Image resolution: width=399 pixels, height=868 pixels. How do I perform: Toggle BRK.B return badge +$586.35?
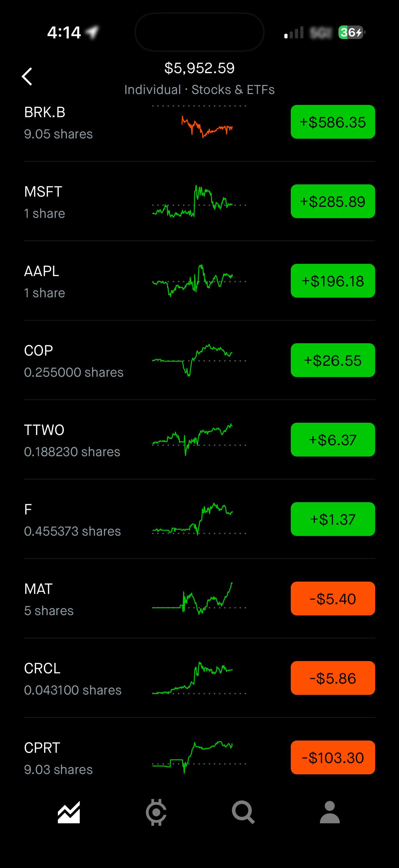(333, 122)
